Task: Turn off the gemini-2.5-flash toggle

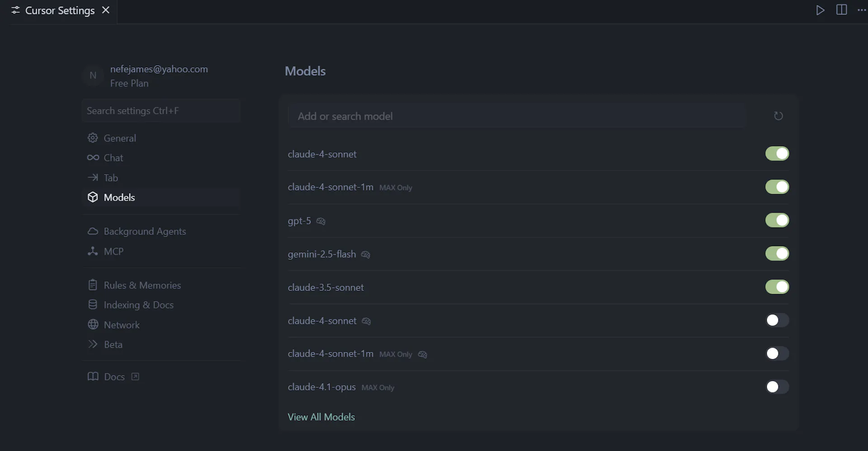Action: coord(777,253)
